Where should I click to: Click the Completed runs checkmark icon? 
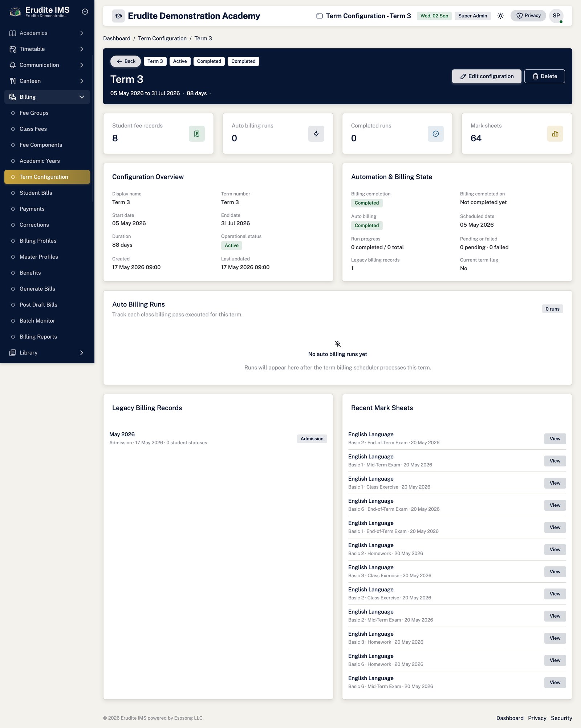tap(436, 134)
